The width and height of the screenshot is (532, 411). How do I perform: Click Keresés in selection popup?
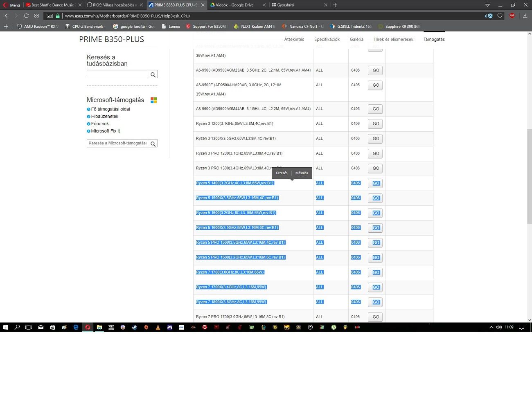click(x=282, y=173)
